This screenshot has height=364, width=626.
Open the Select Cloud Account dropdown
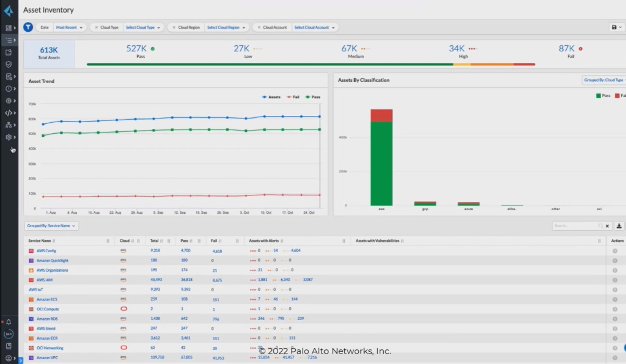click(x=314, y=27)
